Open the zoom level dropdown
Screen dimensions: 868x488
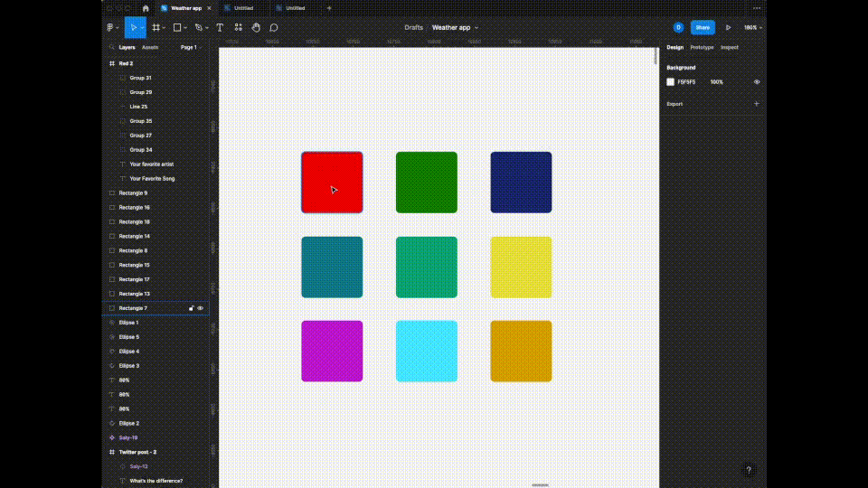(752, 28)
